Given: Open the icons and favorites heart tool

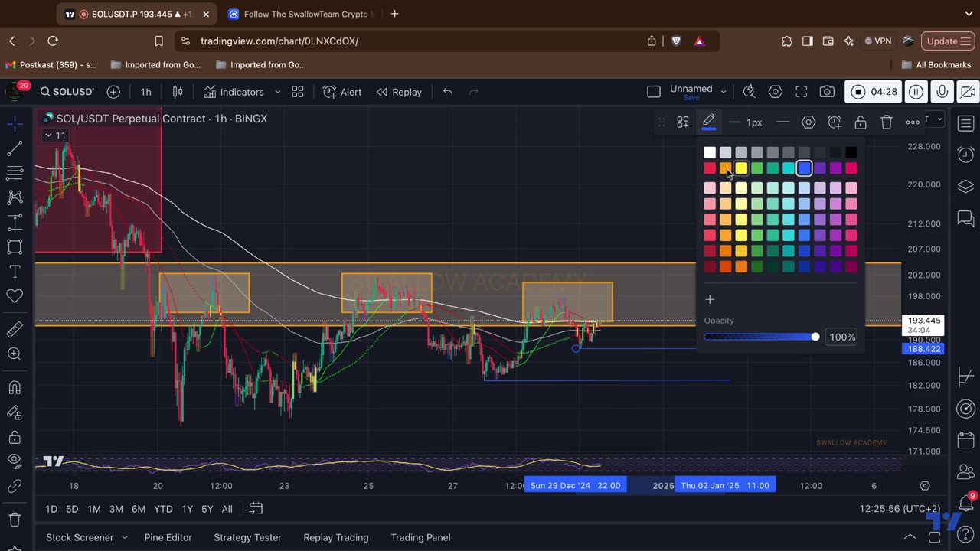Looking at the screenshot, I should click(x=15, y=295).
